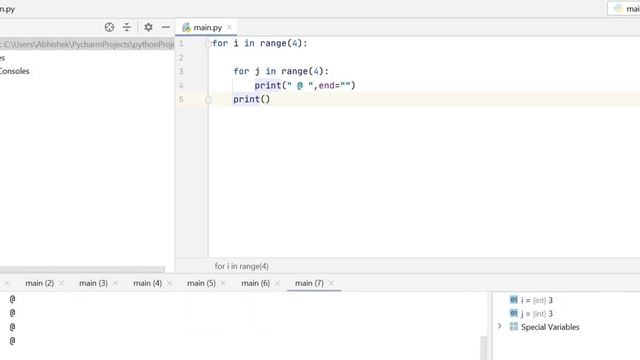This screenshot has width=640, height=360.
Task: Click the Special Variables grid icon
Action: [x=513, y=327]
